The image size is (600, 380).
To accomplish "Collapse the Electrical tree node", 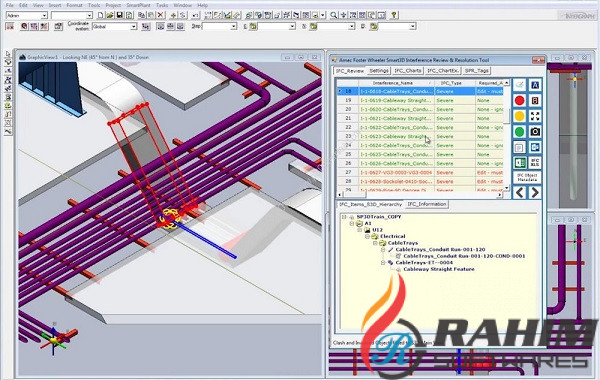I will coord(367,236).
